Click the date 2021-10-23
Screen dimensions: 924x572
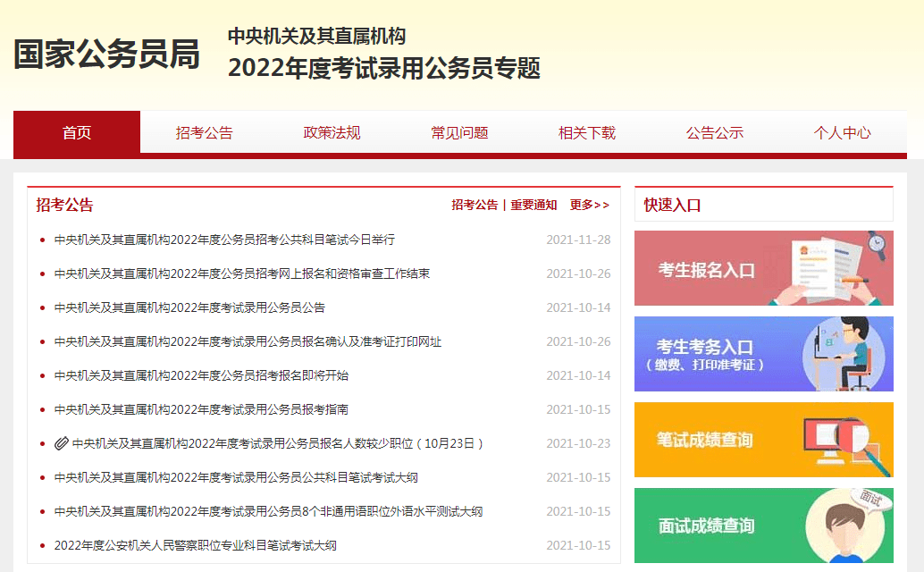pos(579,443)
